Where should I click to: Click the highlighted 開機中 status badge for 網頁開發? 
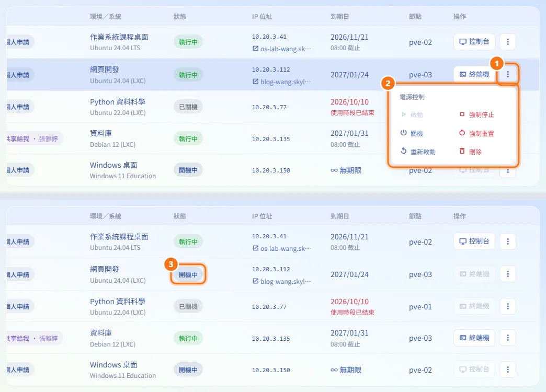(188, 274)
